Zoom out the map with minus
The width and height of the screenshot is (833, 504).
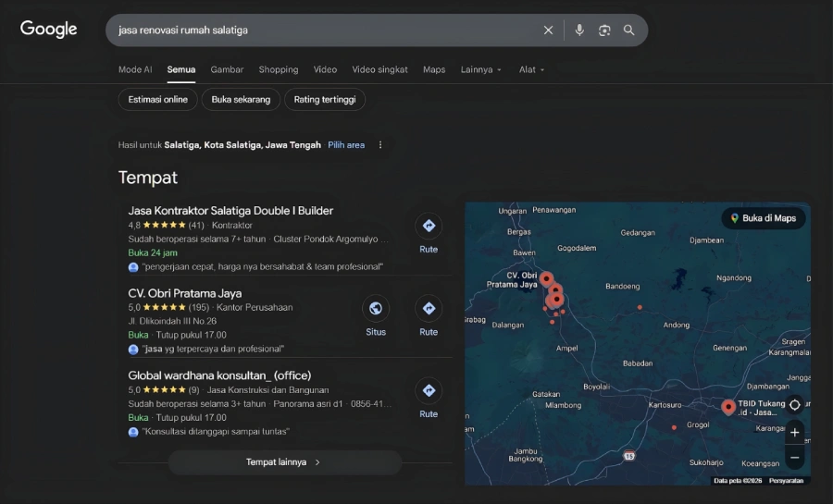(x=795, y=458)
